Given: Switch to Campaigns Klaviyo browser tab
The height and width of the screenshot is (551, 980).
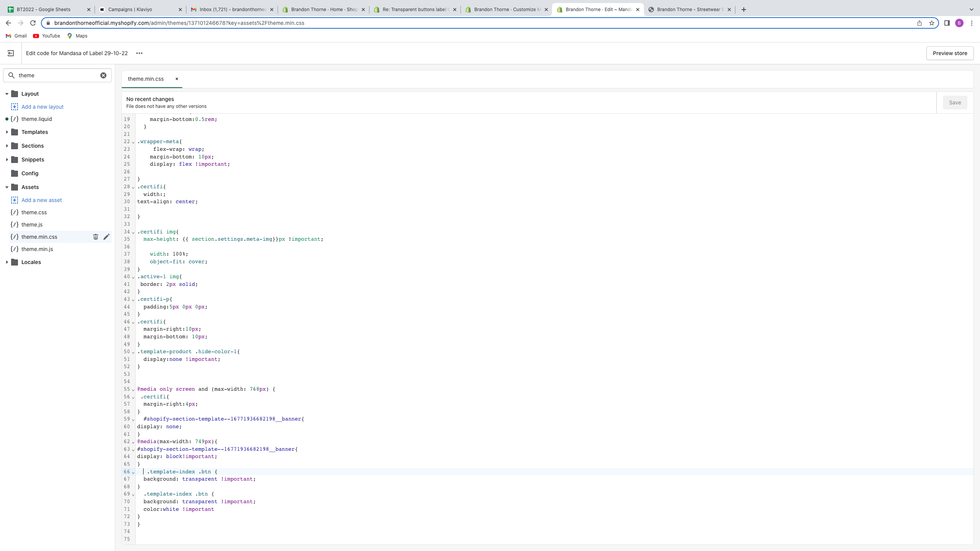Looking at the screenshot, I should pos(130,10).
